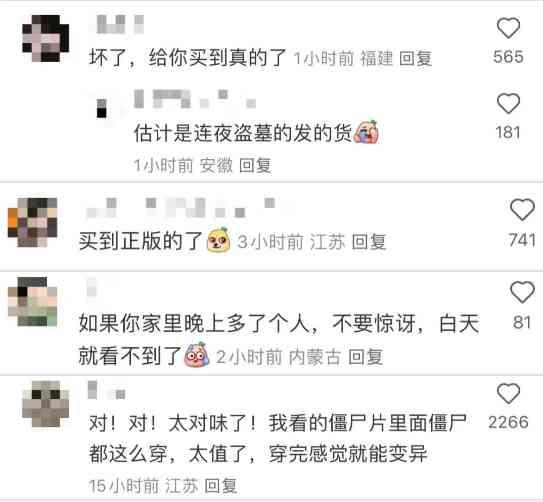The height and width of the screenshot is (502, 543).
Task: Open avatar of '买到正版的了' commenter
Action: click(x=33, y=222)
